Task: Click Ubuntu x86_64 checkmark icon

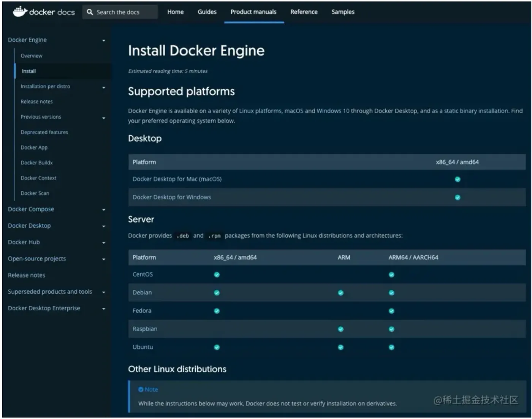Action: click(x=217, y=348)
